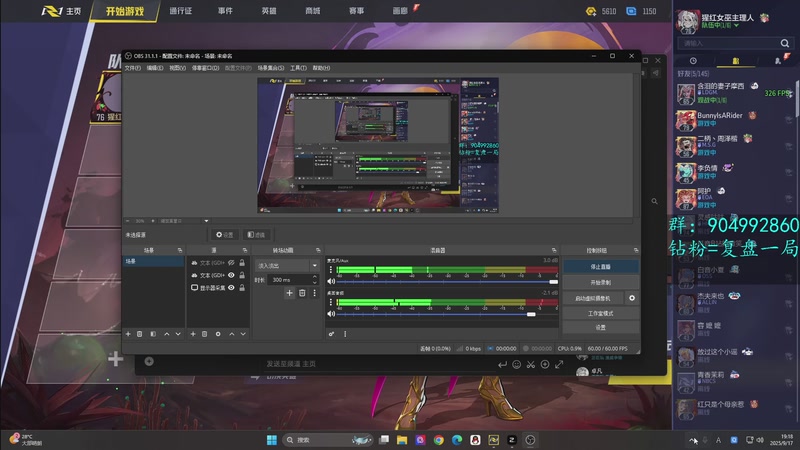Image resolution: width=800 pixels, height=450 pixels.
Task: Open the Edit menu in OBS
Action: pyautogui.click(x=155, y=68)
